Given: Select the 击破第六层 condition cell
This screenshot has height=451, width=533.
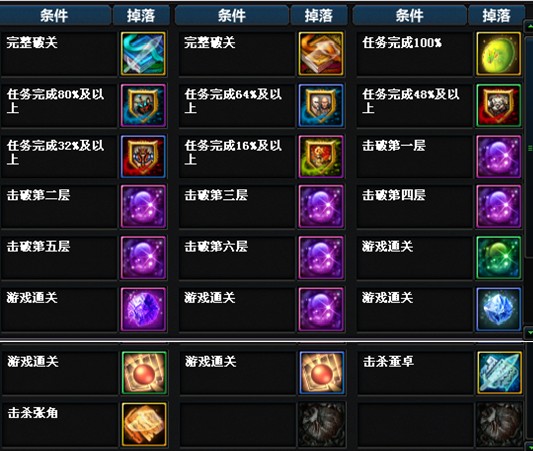Looking at the screenshot, I should tap(237, 258).
